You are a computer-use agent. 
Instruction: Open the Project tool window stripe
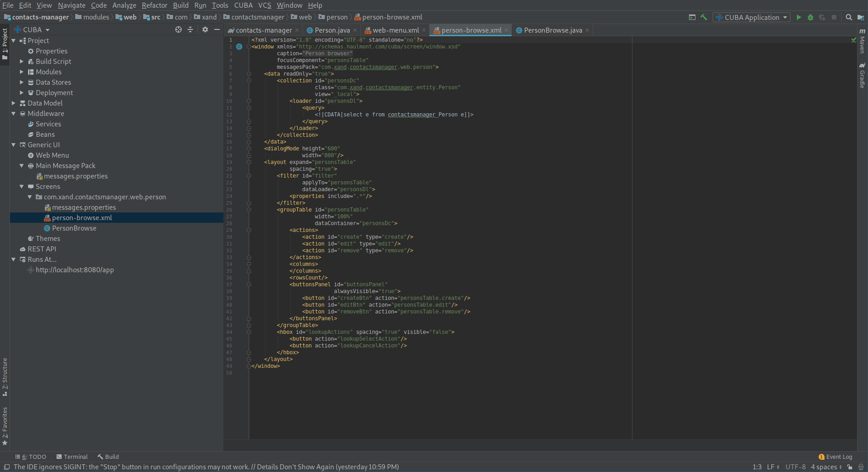[x=5, y=44]
